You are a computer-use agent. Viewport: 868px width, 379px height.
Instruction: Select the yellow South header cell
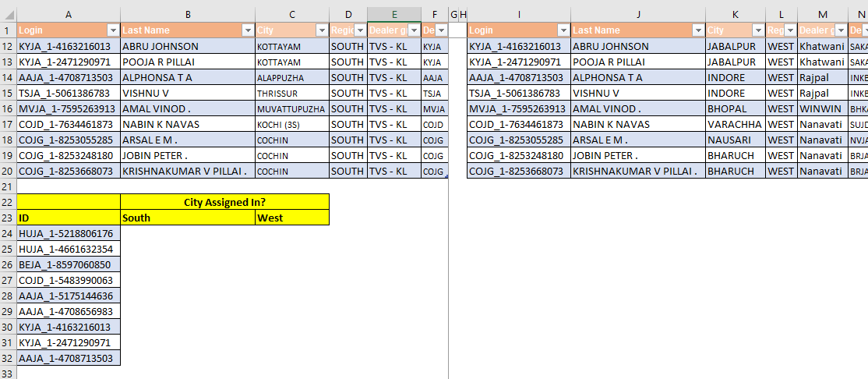coord(188,218)
